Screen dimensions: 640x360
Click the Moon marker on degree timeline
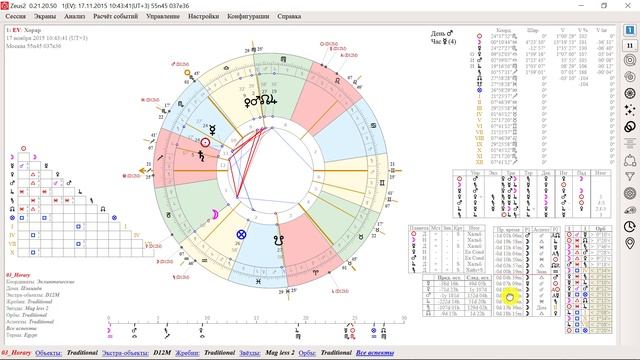point(109,330)
